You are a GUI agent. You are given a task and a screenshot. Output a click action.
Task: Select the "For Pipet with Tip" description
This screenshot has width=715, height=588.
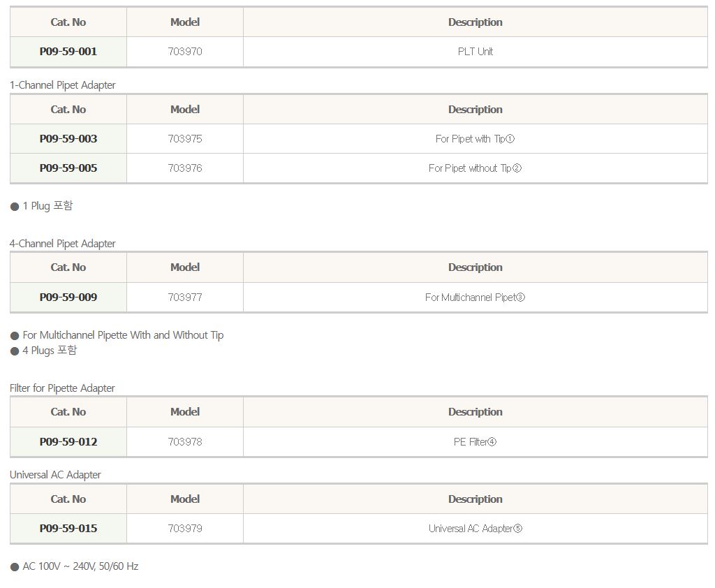coord(475,139)
